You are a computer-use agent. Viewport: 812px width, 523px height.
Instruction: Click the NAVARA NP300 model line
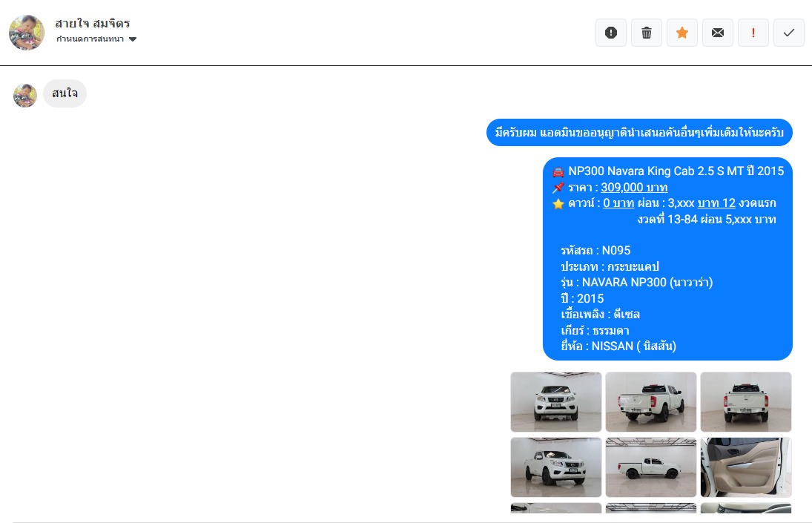point(637,283)
